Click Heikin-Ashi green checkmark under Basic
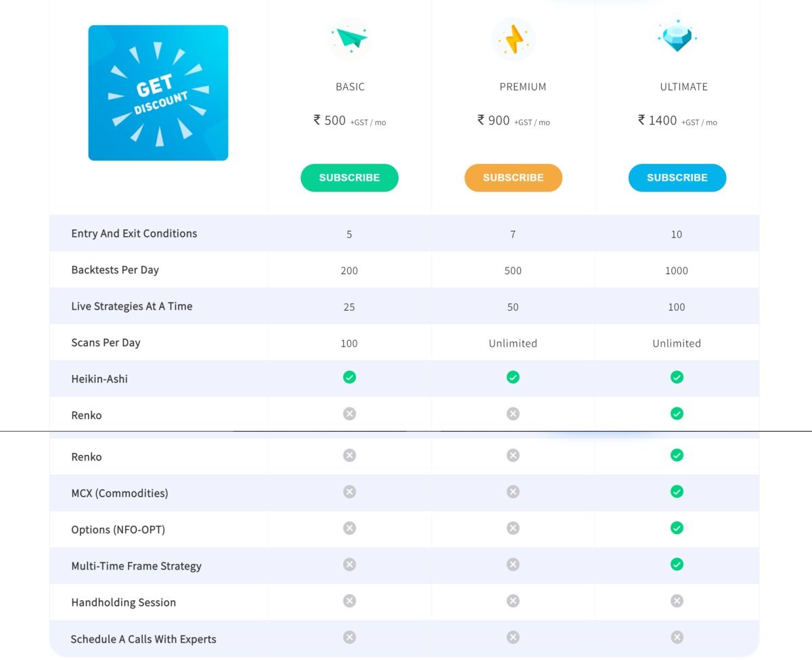Image resolution: width=812 pixels, height=660 pixels. (349, 377)
